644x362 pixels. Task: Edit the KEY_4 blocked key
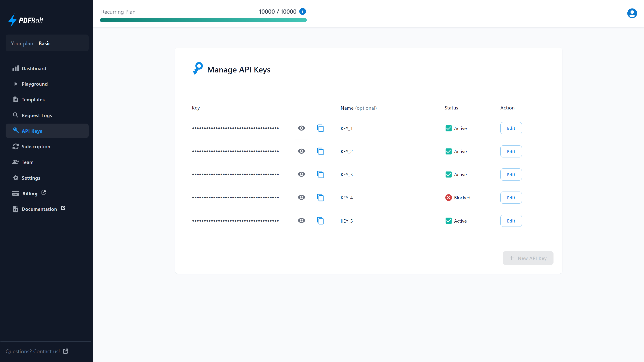(x=511, y=198)
